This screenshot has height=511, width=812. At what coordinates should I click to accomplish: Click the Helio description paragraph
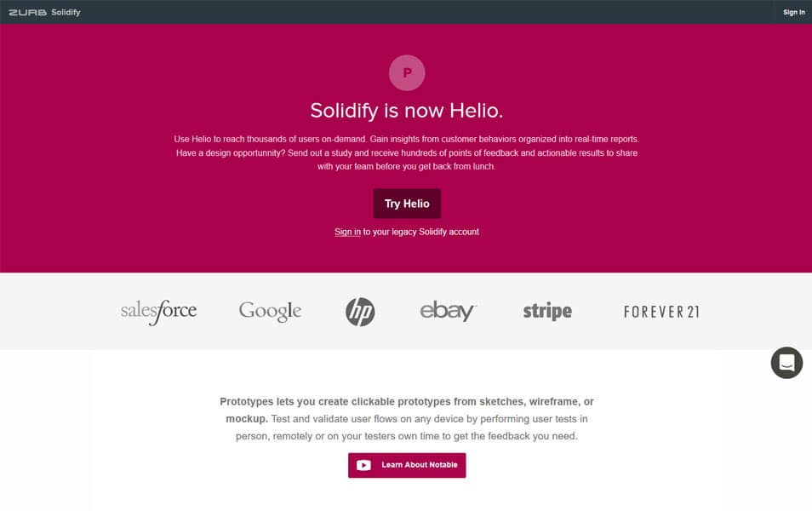click(x=407, y=153)
